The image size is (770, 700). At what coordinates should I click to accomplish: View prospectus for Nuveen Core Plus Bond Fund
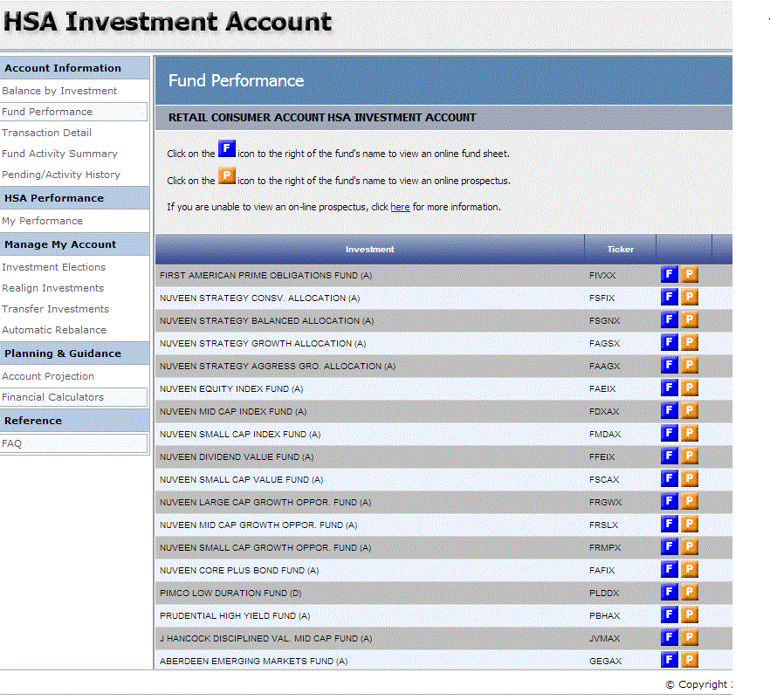tap(690, 569)
